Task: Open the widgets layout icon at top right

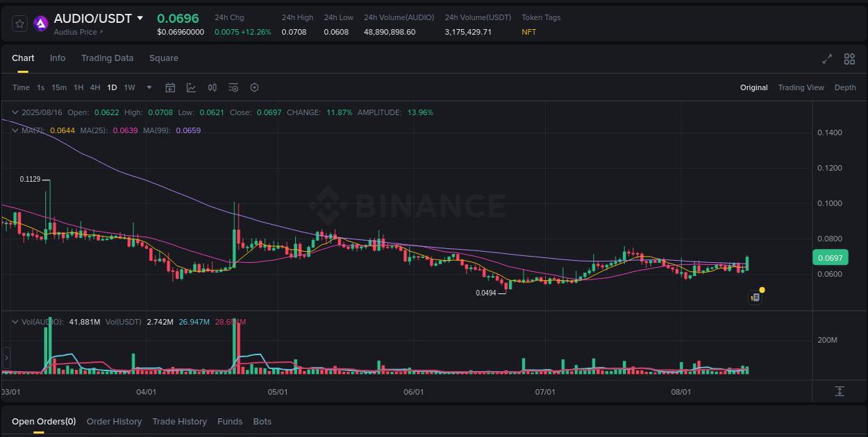Action: 849,60
